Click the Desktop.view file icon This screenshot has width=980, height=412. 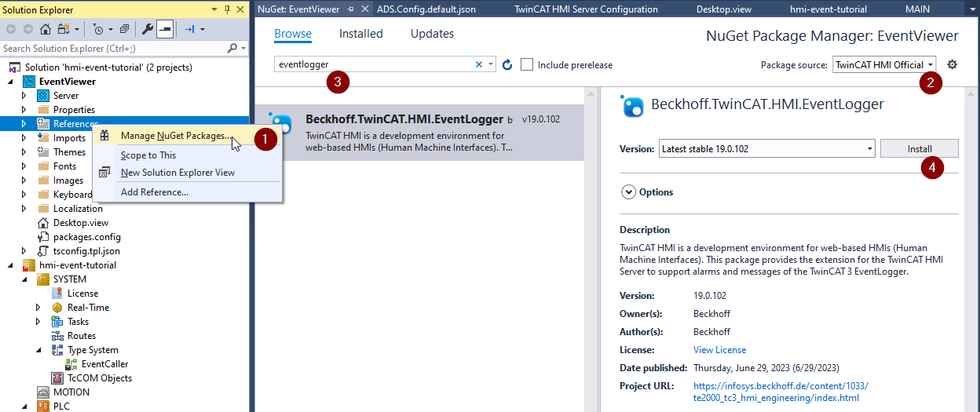tap(44, 223)
